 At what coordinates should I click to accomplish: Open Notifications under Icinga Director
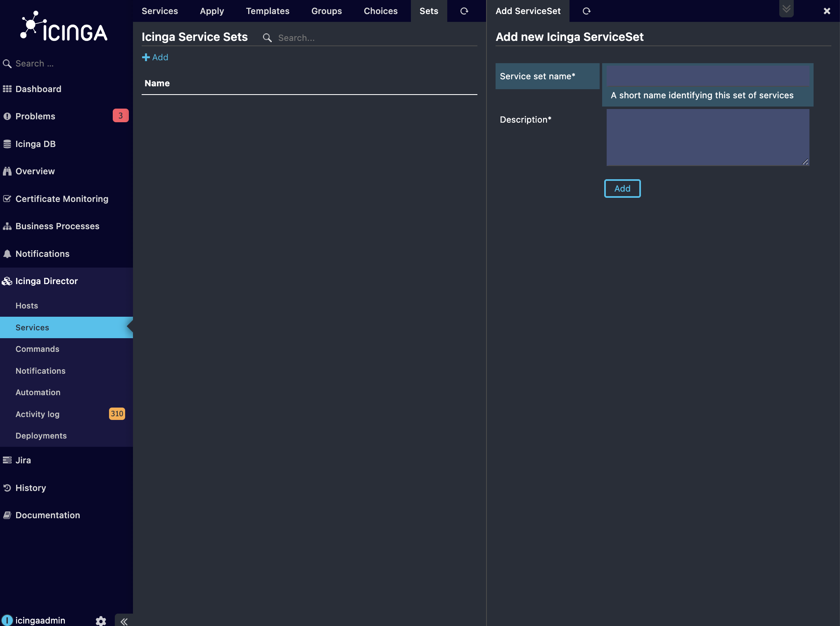click(x=66, y=371)
